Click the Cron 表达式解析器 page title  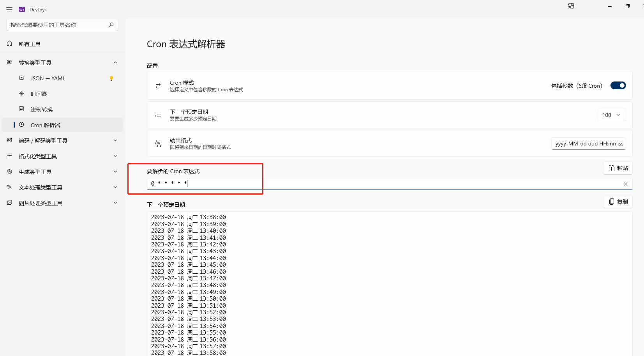tap(186, 44)
